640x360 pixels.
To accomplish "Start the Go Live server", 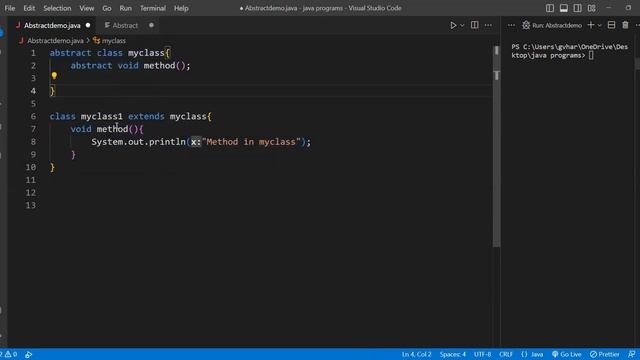I will tap(566, 354).
